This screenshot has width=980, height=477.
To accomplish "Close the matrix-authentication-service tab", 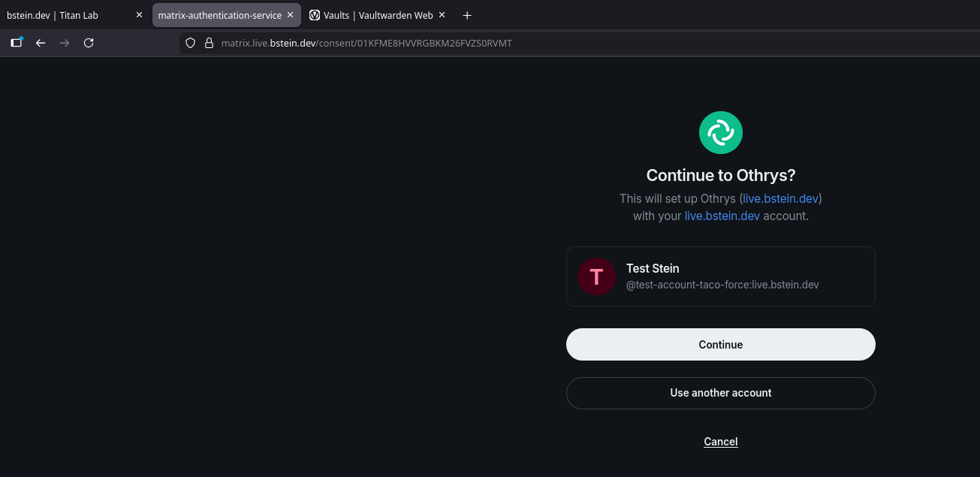I will [x=291, y=15].
